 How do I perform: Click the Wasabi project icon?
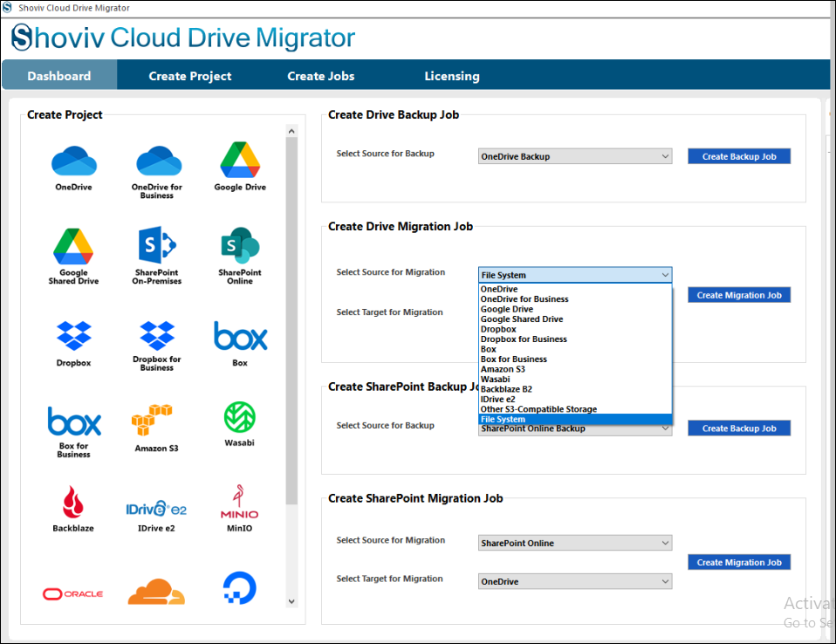point(239,417)
